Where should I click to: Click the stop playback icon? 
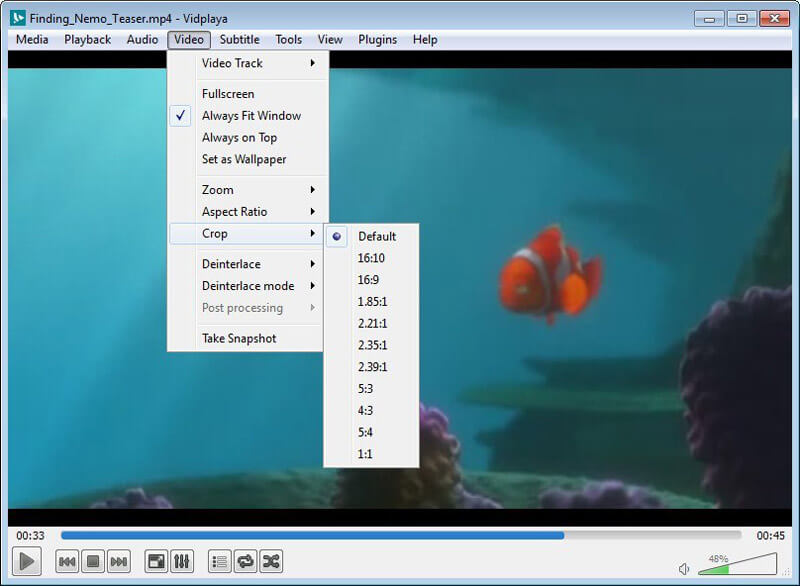click(93, 562)
